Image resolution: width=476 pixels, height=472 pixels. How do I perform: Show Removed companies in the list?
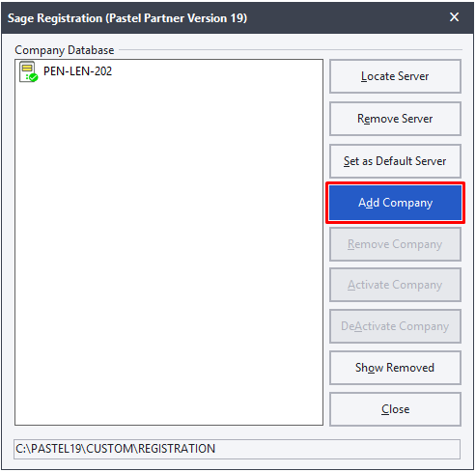click(395, 368)
